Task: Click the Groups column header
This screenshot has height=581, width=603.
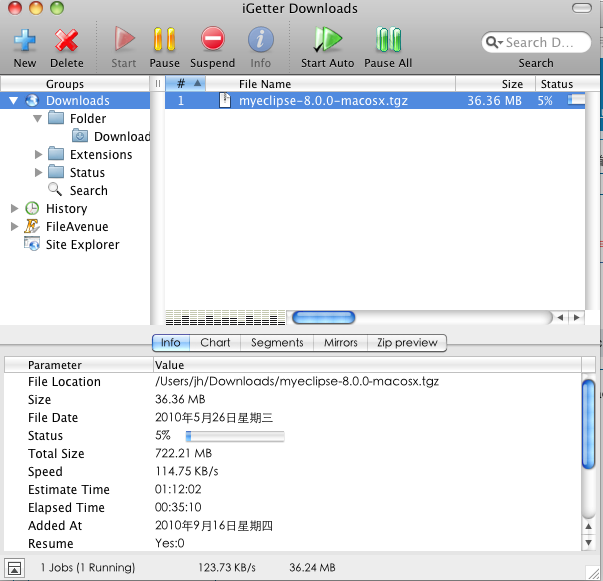Action: click(x=75, y=84)
